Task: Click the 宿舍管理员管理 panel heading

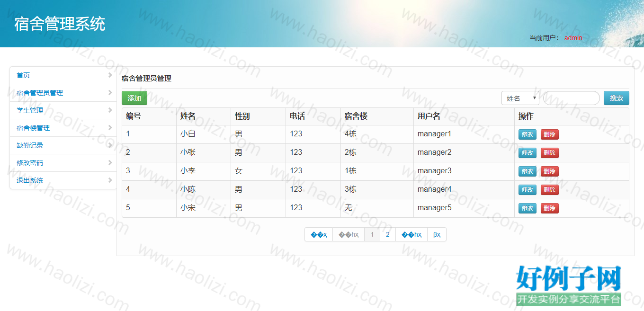Action: tap(146, 79)
